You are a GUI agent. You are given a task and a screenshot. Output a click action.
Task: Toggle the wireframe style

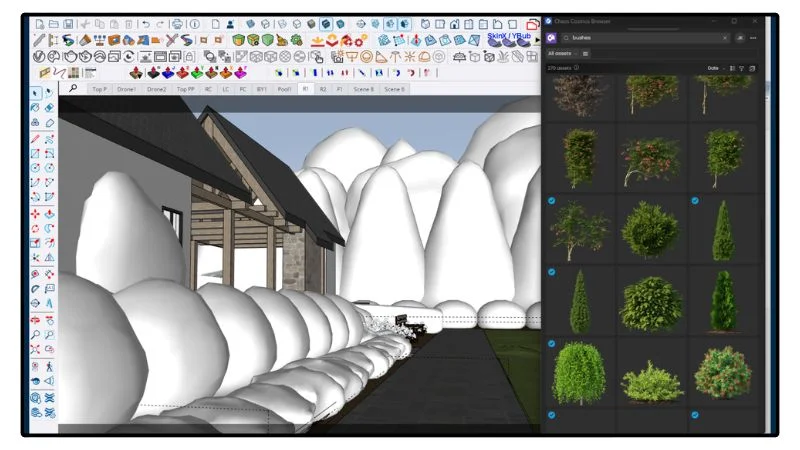coord(283,24)
